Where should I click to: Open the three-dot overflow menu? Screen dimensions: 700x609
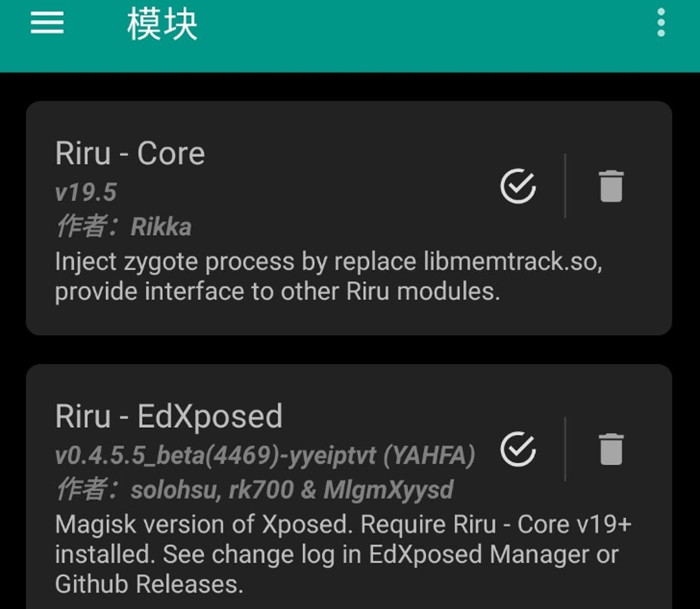click(x=661, y=22)
